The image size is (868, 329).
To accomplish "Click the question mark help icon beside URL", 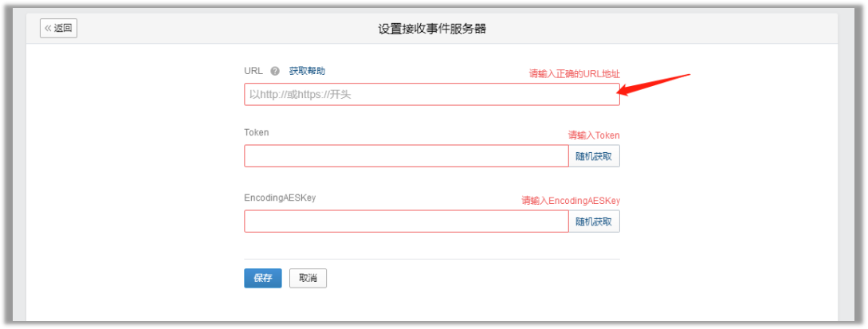I will (x=275, y=71).
